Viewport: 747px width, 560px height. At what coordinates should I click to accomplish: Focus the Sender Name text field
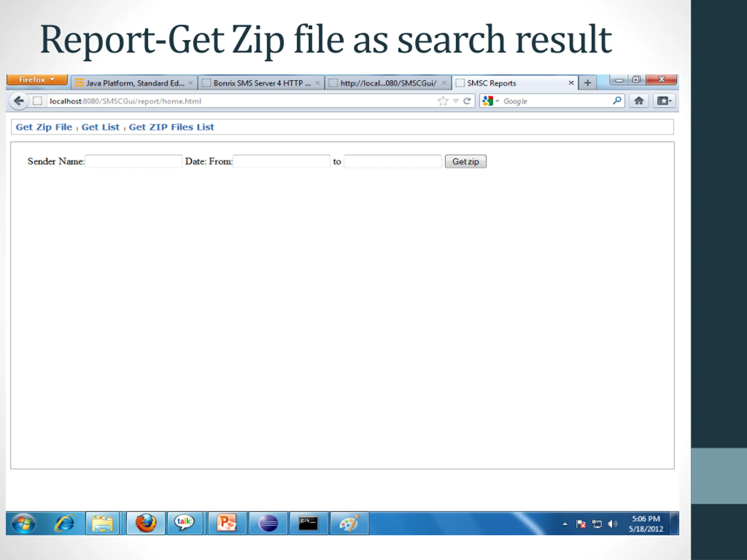[133, 161]
